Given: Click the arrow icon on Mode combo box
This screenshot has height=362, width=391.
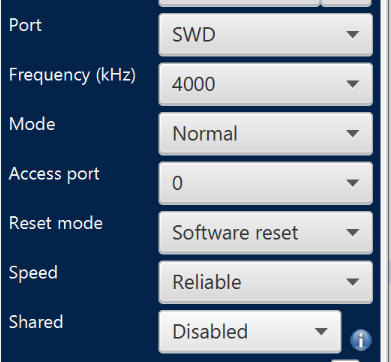Looking at the screenshot, I should click(x=352, y=134).
